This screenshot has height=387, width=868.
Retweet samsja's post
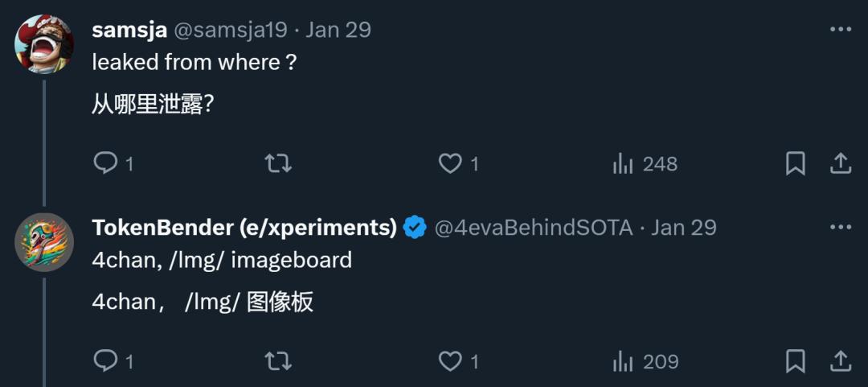pos(278,163)
